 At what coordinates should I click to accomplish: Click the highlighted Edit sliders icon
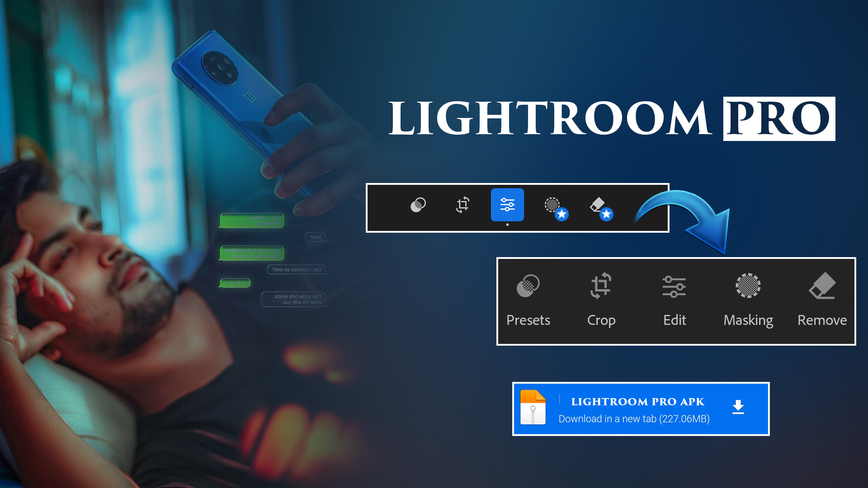507,205
